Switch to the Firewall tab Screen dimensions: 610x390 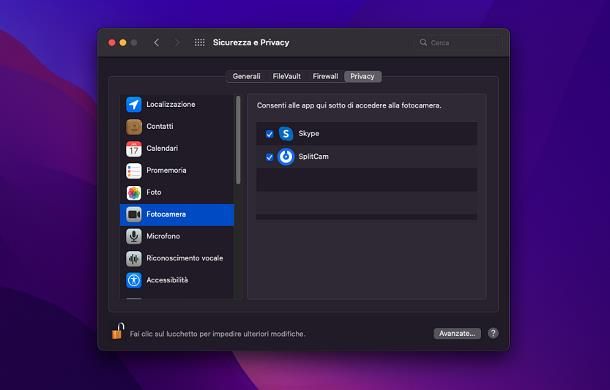pyautogui.click(x=325, y=76)
